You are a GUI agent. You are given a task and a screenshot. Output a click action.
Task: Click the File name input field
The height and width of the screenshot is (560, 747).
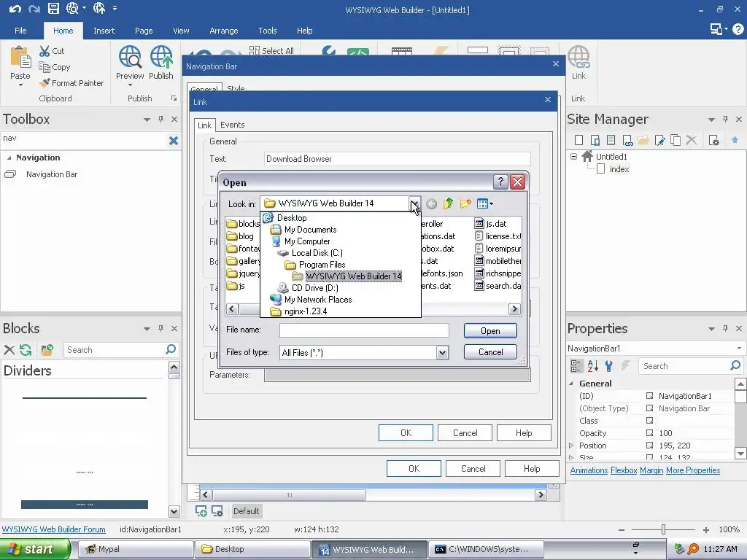(364, 330)
